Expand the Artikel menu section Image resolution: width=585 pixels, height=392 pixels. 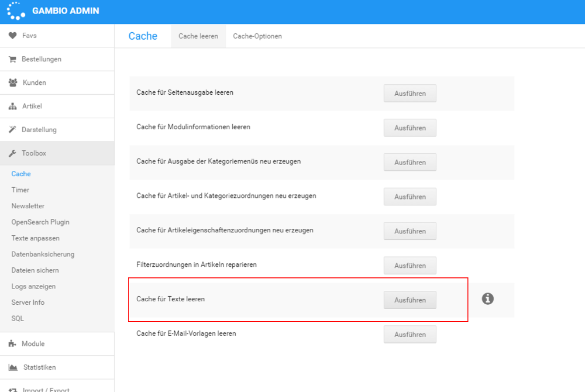point(57,106)
